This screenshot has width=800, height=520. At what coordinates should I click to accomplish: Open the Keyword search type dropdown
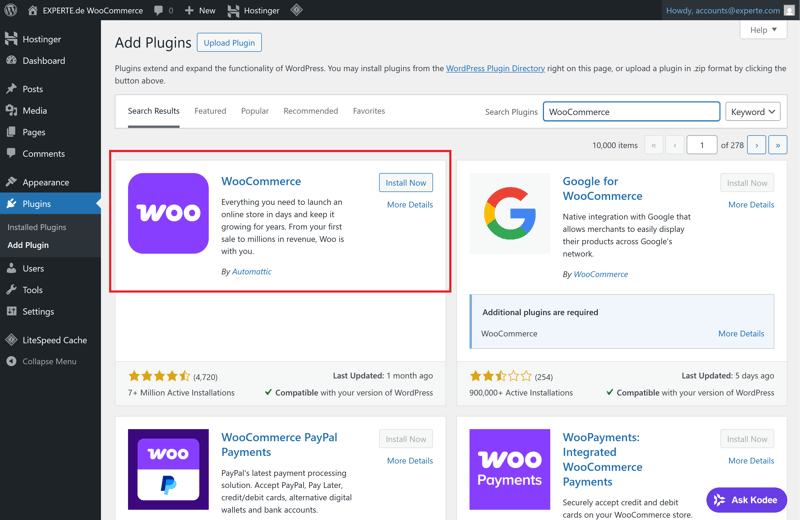tap(752, 112)
